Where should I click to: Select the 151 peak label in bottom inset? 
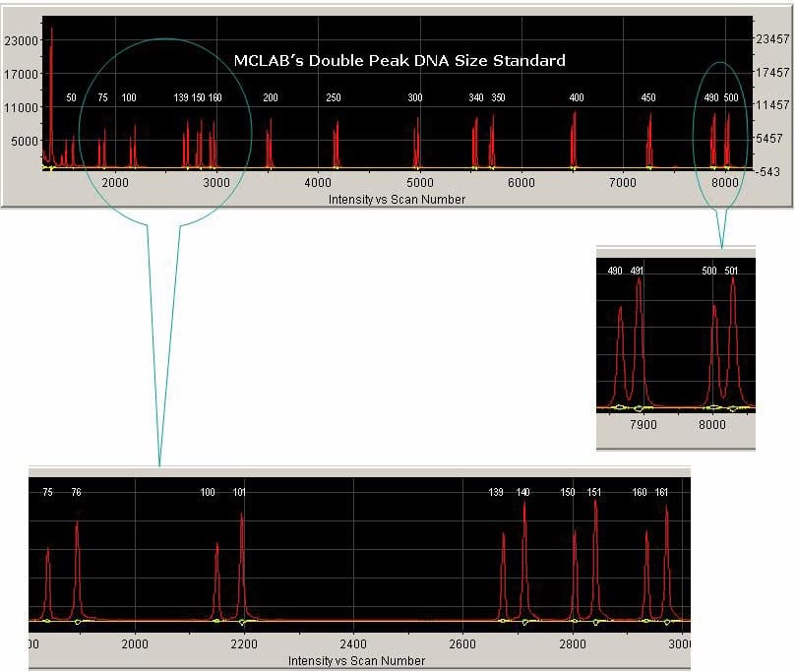tap(593, 492)
